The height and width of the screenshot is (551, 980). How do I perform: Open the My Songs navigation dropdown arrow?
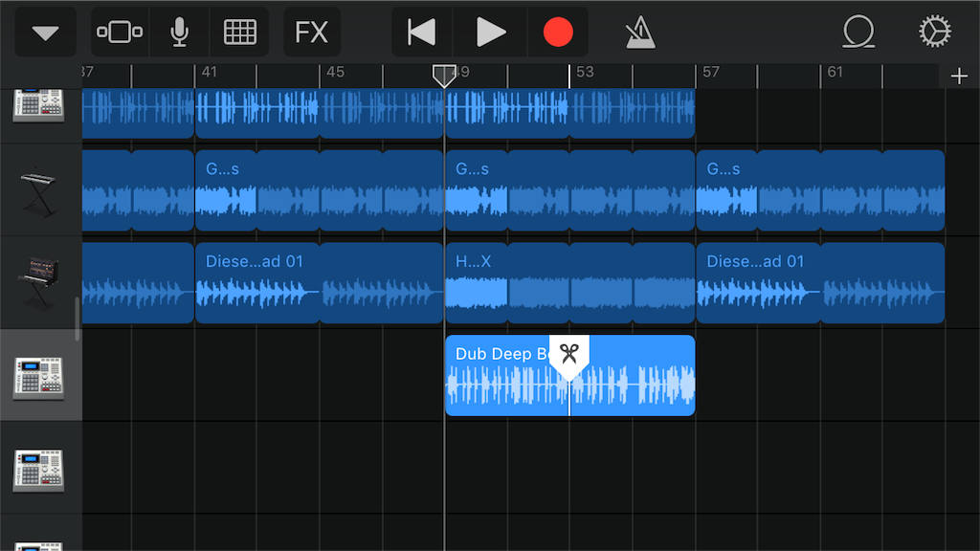click(45, 33)
